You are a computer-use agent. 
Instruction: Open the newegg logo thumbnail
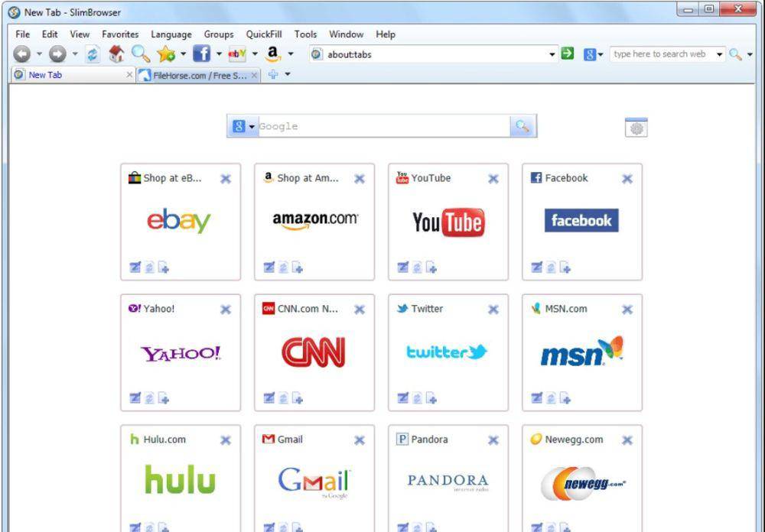tap(582, 483)
